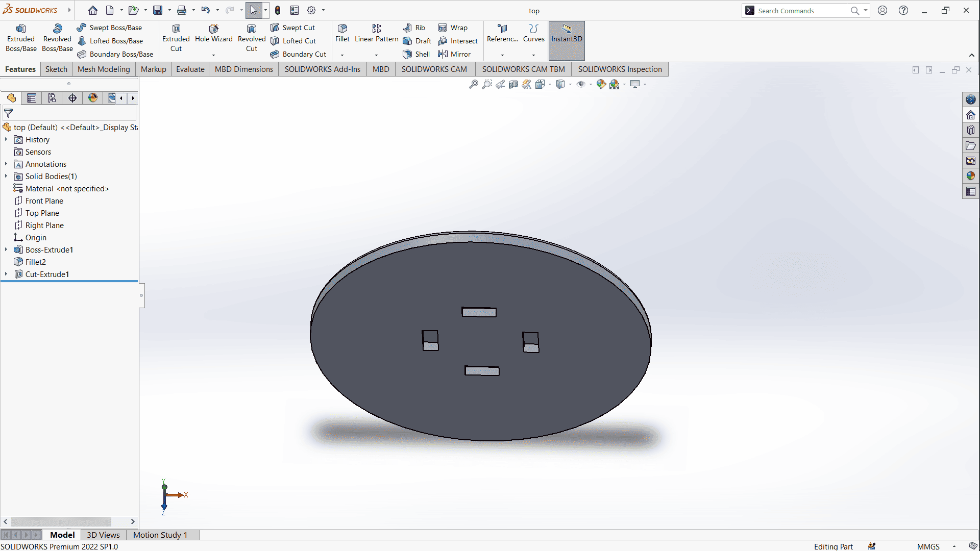Expand the History tree node
Viewport: 980px width, 551px height.
click(6, 139)
